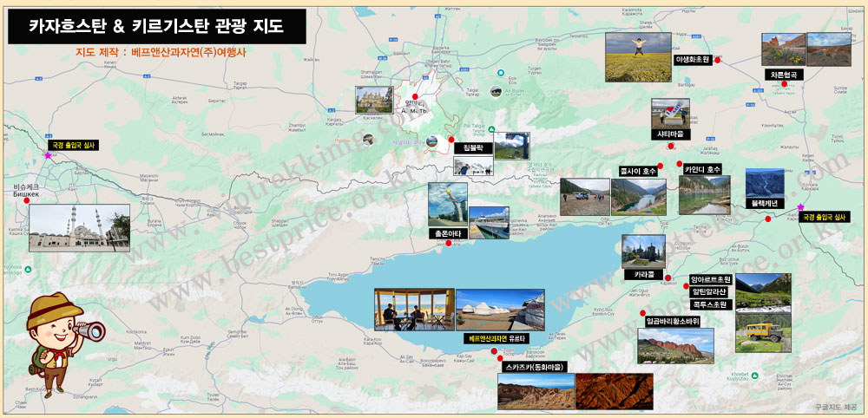Open the cruise ship photo beside 촐폰아타

pyautogui.click(x=489, y=223)
